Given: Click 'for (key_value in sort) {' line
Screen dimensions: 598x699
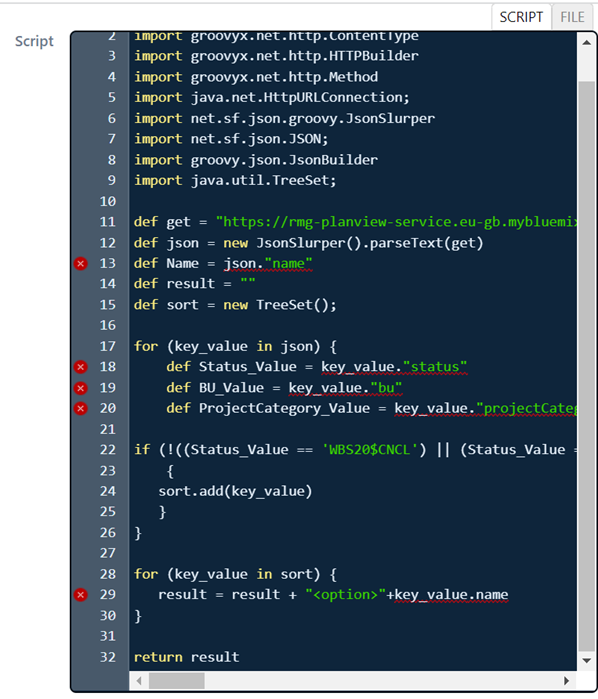Looking at the screenshot, I should coord(235,574).
